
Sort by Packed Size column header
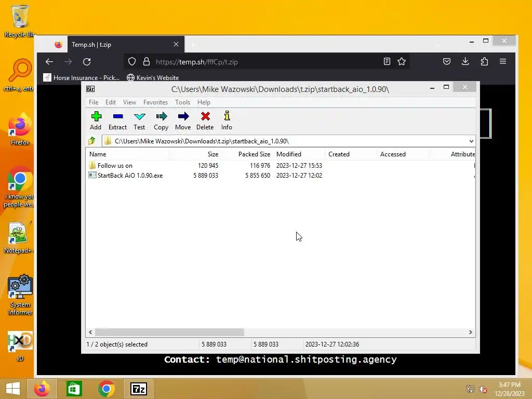[247, 154]
